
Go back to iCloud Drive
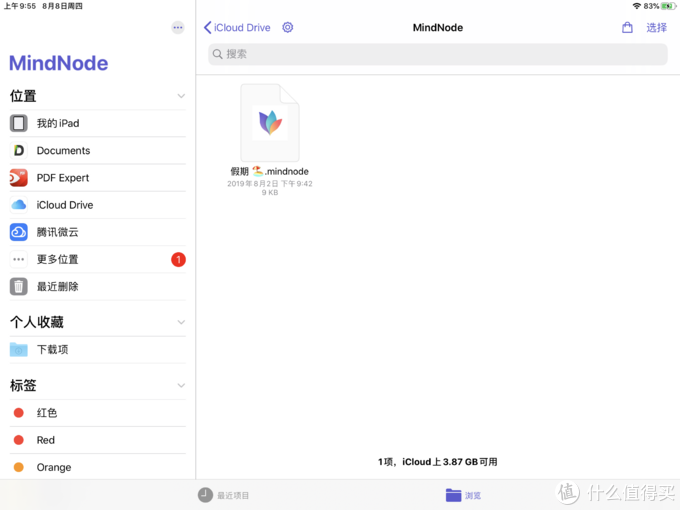(x=237, y=28)
